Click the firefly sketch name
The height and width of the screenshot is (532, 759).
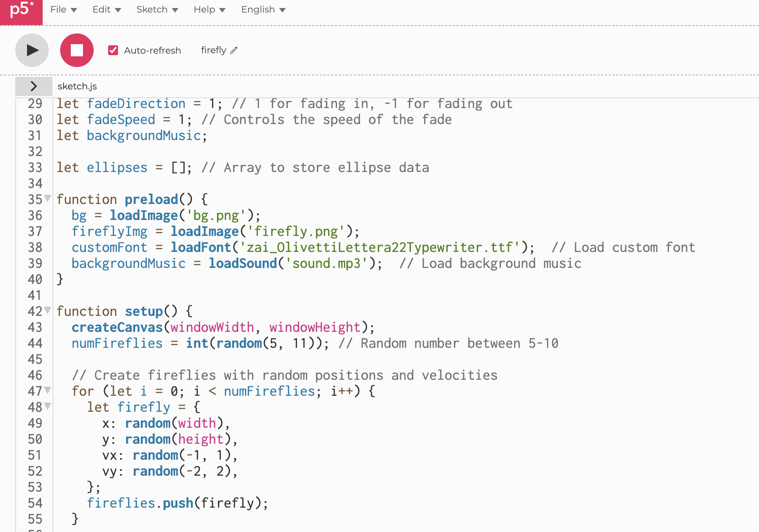214,50
